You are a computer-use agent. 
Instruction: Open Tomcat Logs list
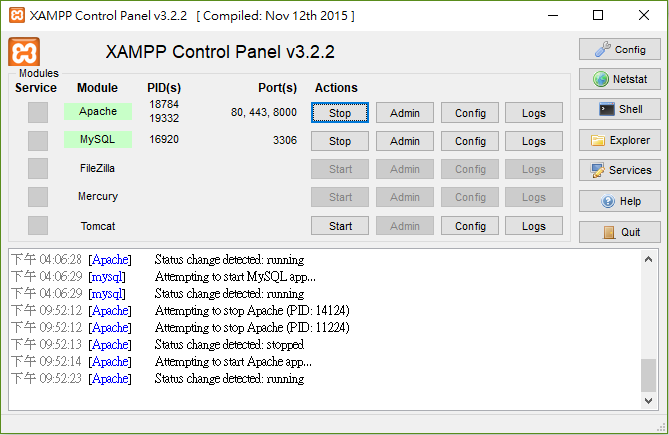(534, 226)
